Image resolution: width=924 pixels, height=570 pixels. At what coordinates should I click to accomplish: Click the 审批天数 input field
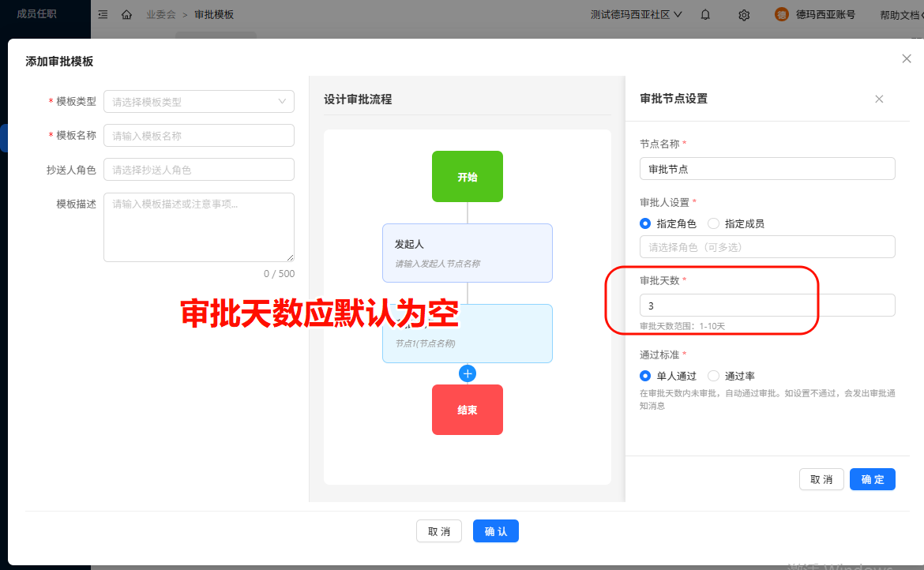click(x=767, y=306)
